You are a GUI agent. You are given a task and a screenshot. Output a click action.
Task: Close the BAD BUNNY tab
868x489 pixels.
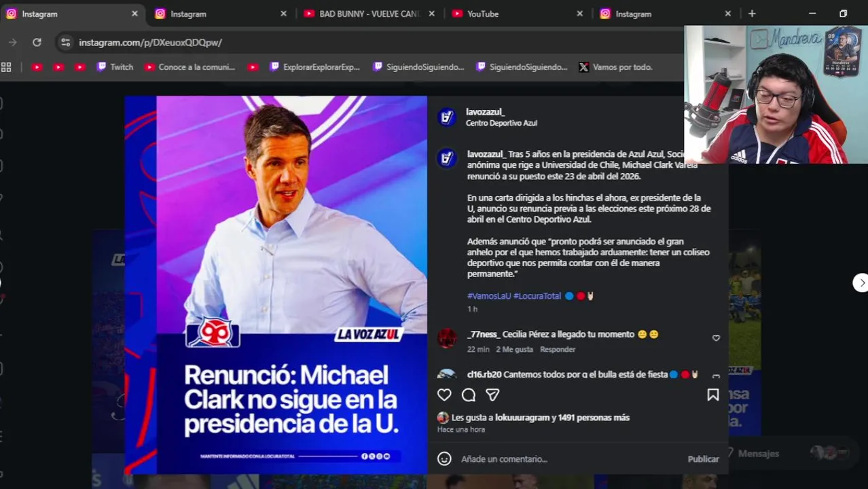431,14
